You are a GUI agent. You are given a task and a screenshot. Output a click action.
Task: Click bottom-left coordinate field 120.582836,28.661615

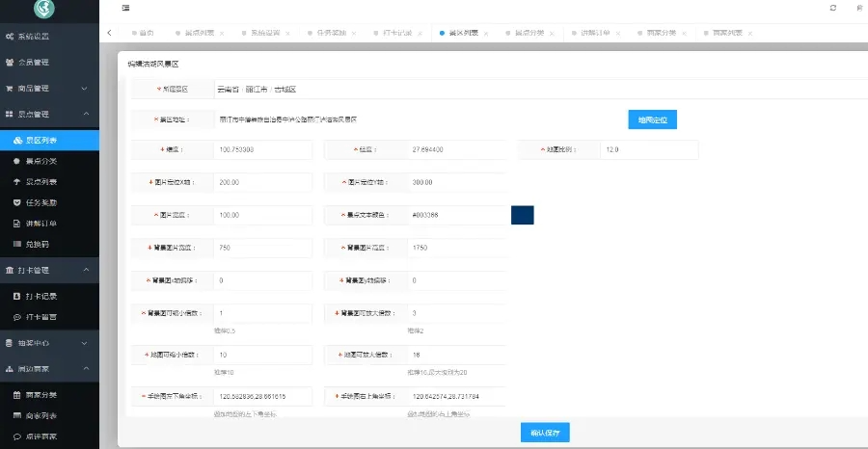pos(263,396)
